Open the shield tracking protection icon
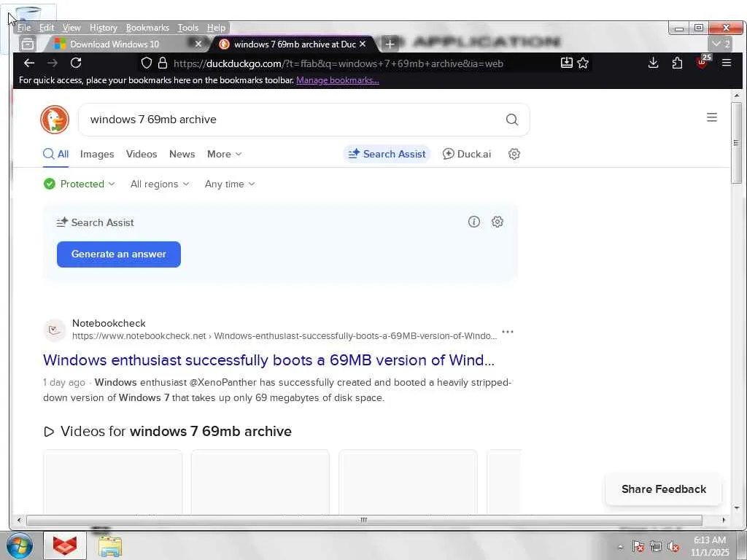747x560 pixels. (146, 63)
